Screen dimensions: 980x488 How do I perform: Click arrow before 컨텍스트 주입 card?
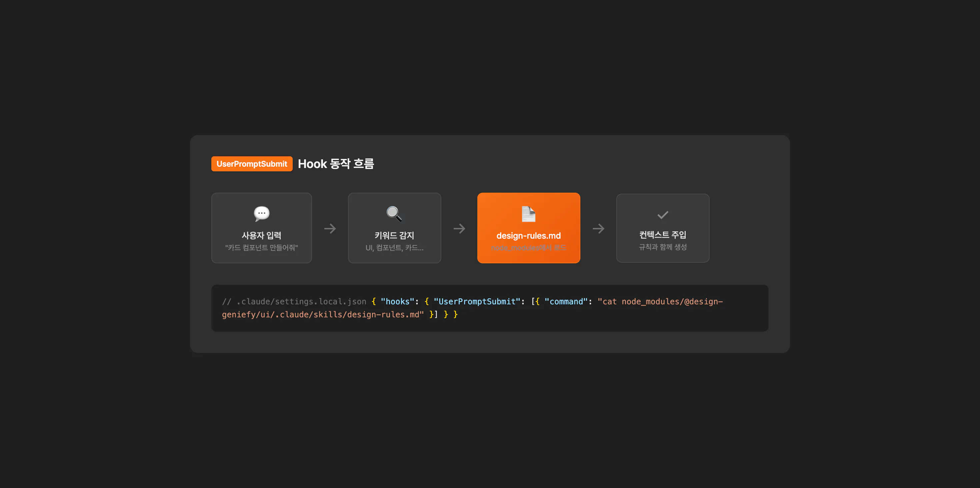point(598,229)
